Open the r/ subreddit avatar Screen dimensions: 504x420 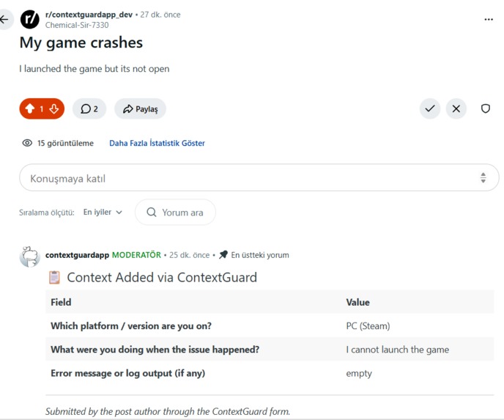pos(29,19)
